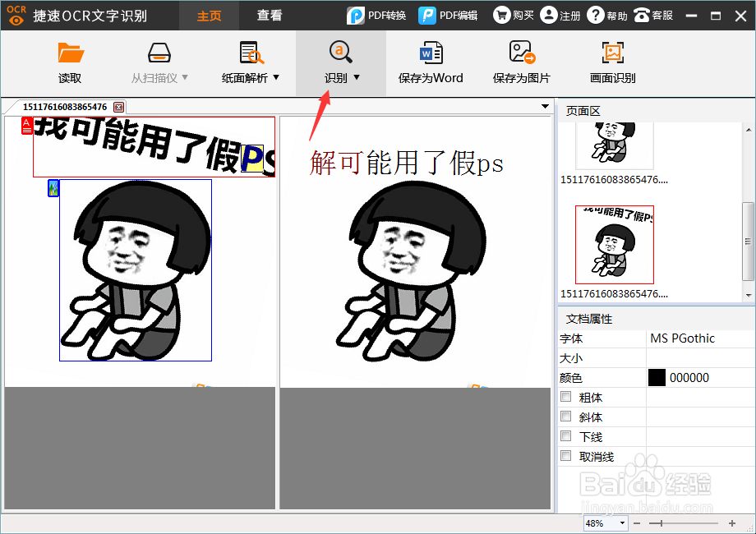This screenshot has width=756, height=534.
Task: Open a file with the 读取 tool
Action: click(x=69, y=63)
